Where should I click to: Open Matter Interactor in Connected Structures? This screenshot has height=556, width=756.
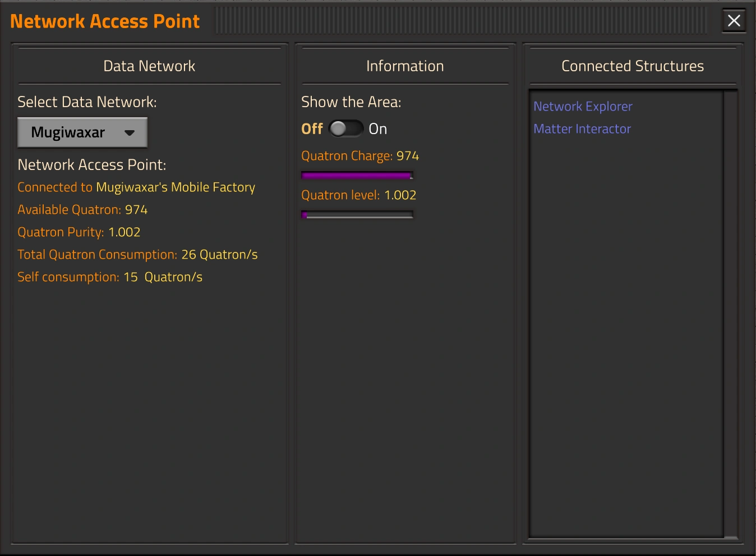582,129
